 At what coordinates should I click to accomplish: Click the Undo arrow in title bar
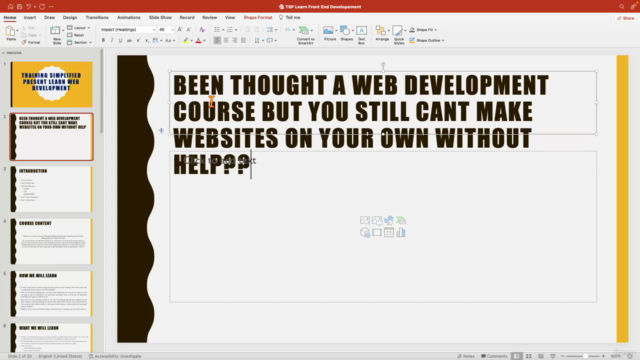coord(29,7)
